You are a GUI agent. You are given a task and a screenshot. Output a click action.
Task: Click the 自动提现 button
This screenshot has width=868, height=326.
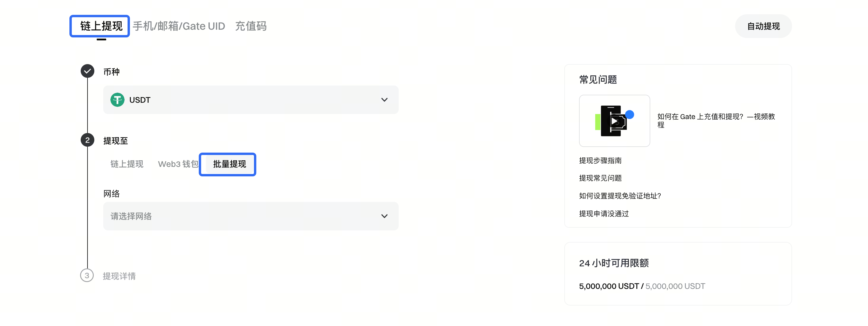pyautogui.click(x=763, y=26)
